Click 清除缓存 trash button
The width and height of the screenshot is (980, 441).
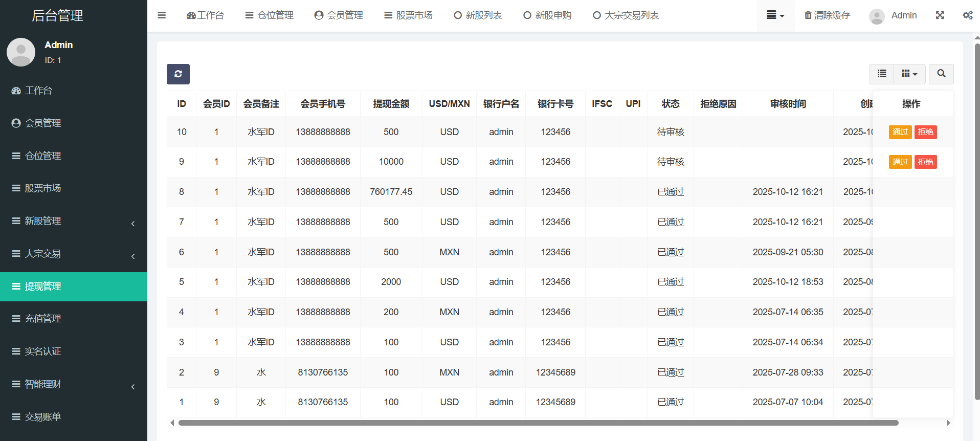point(827,15)
